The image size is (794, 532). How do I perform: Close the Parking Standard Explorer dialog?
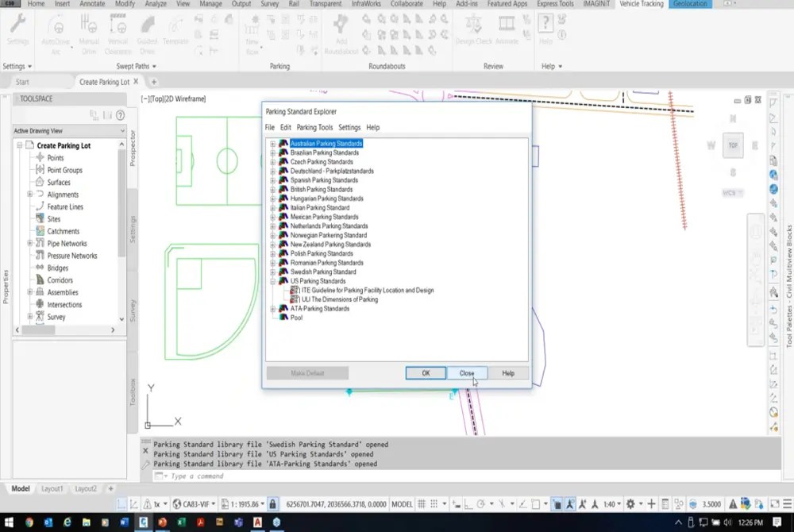click(x=467, y=372)
